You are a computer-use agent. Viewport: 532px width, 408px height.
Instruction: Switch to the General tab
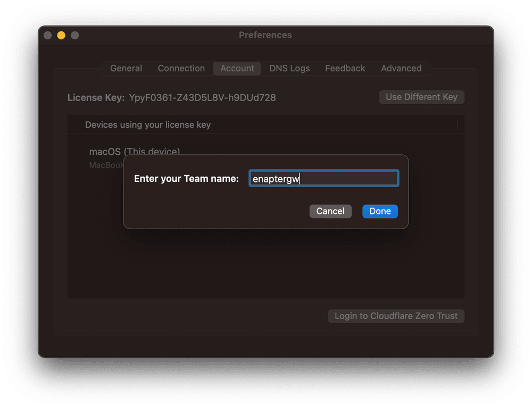point(126,68)
